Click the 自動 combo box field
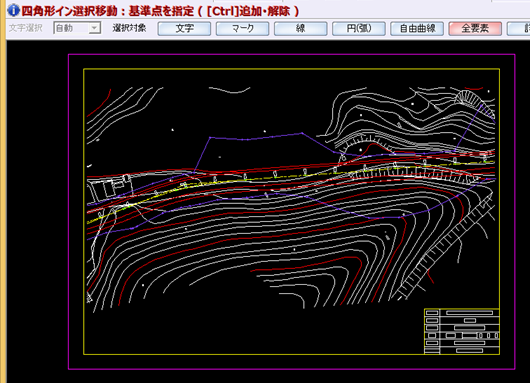Screen dimensions: 530x383 click(x=77, y=28)
